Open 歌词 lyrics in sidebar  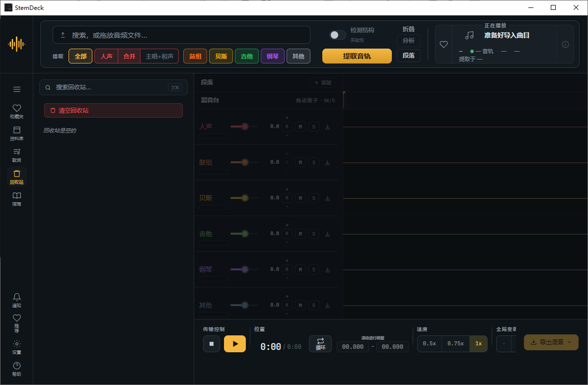16,155
